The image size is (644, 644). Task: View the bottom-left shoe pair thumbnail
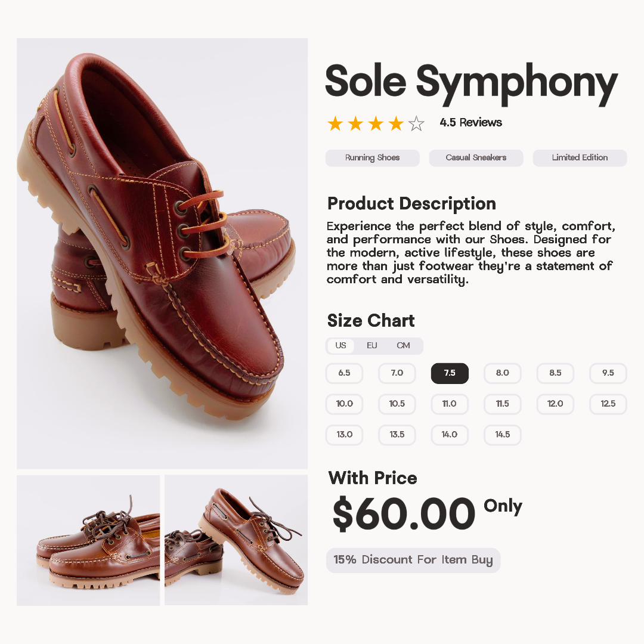(x=88, y=540)
